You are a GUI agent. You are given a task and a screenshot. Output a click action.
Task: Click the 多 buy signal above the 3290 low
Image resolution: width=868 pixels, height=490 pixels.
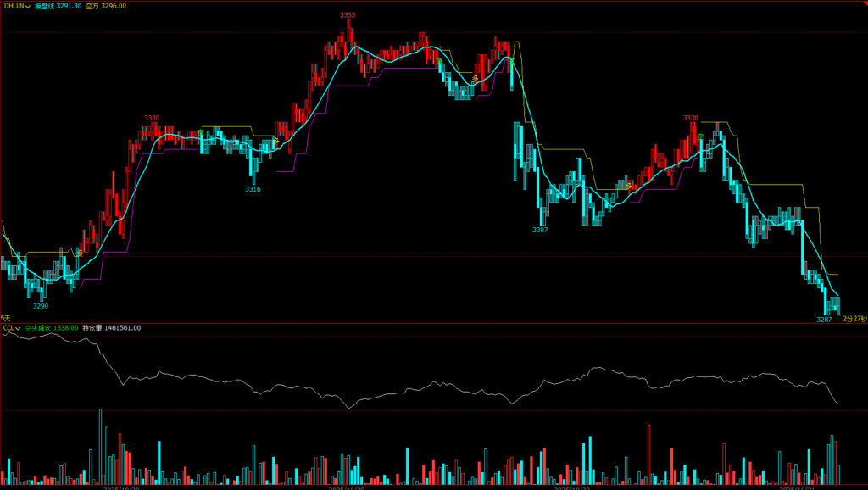point(79,252)
